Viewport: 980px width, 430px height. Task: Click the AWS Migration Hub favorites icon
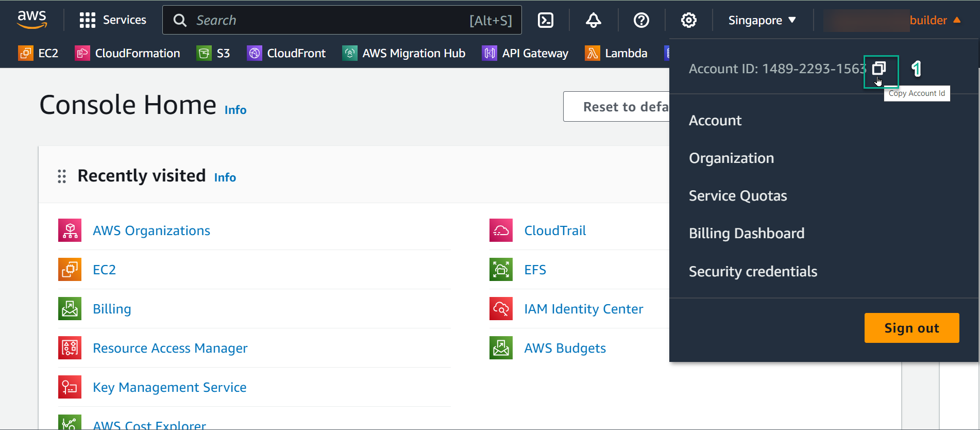(350, 53)
